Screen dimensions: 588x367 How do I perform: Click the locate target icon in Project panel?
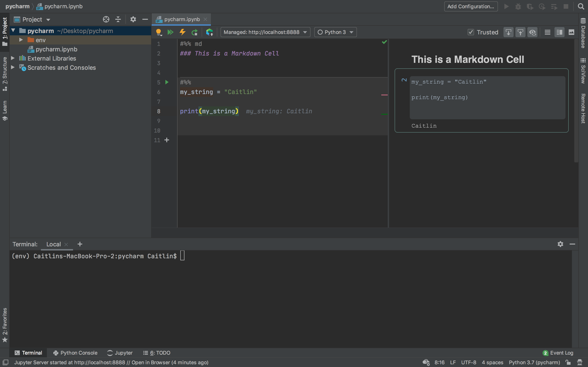106,19
